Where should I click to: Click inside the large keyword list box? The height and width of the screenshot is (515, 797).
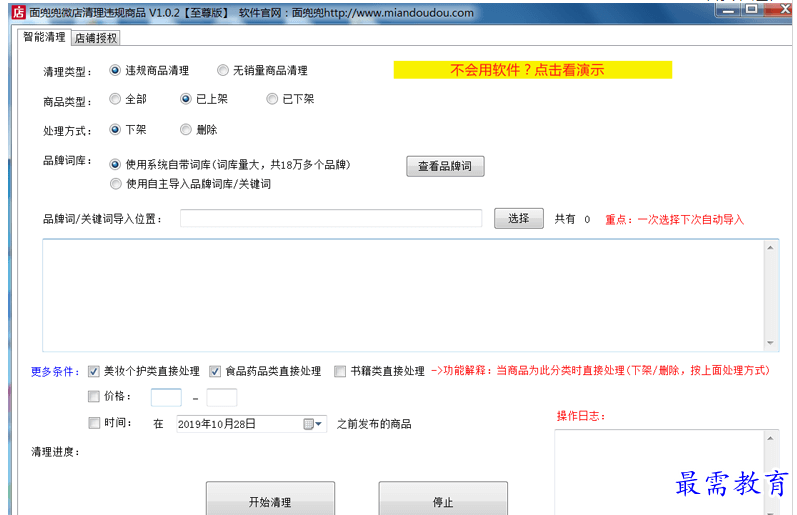point(404,295)
